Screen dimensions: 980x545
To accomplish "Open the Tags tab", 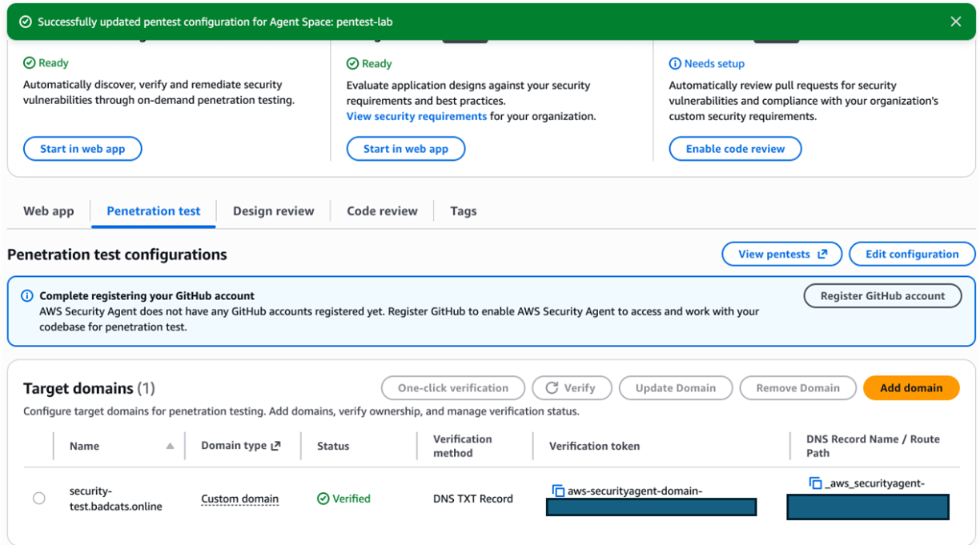I will point(463,211).
